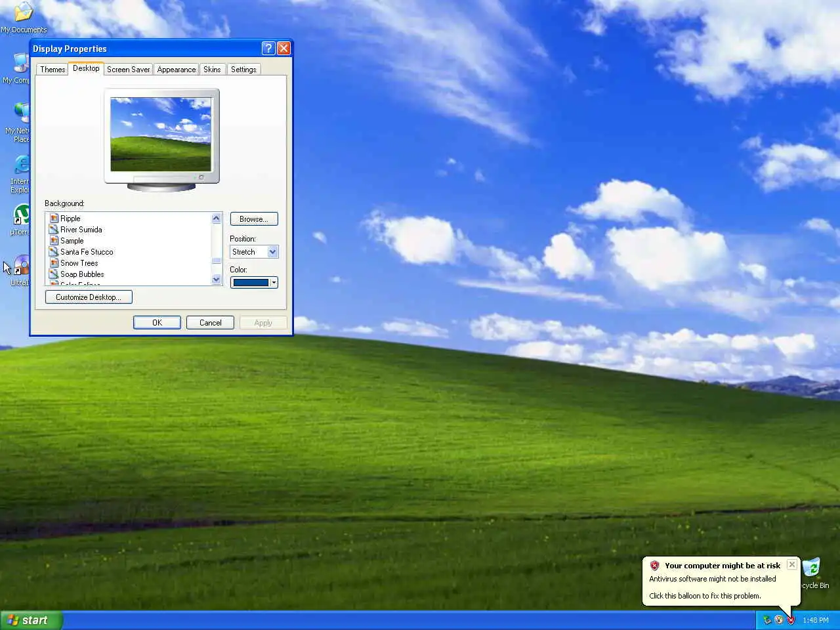Select the Ripple background text

point(70,219)
